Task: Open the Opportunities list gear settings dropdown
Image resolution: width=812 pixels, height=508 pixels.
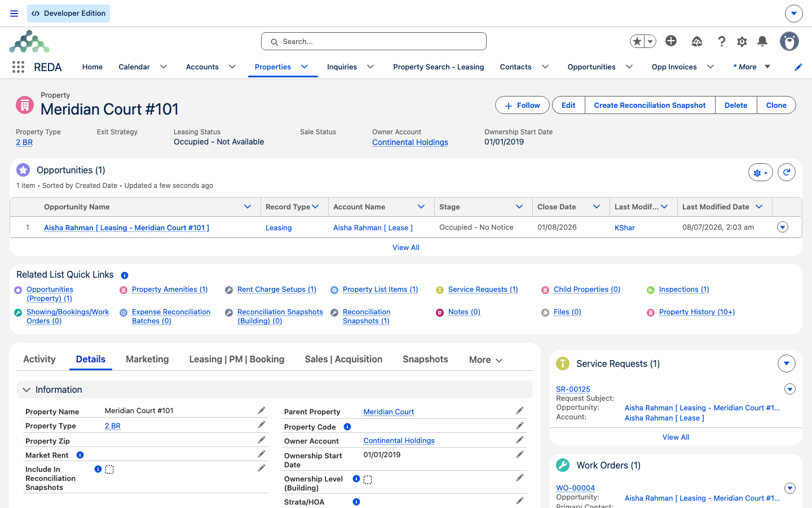Action: point(761,173)
